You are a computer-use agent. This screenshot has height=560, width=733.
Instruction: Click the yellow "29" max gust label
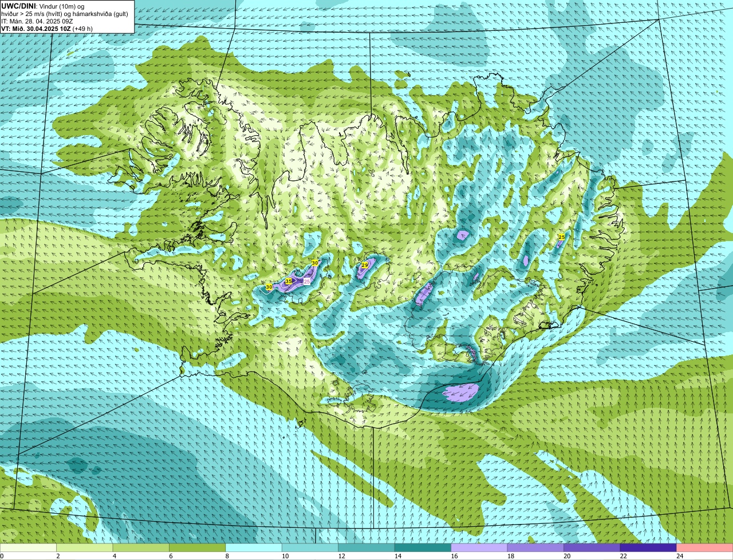pos(365,265)
